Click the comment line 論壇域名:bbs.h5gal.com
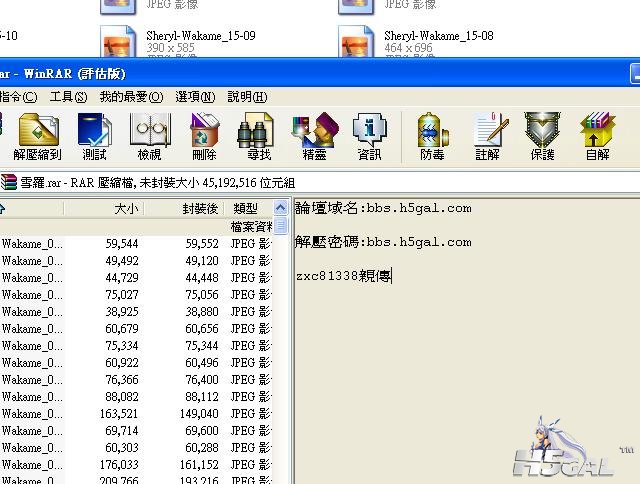Screen dimensions: 640x484 [383, 209]
